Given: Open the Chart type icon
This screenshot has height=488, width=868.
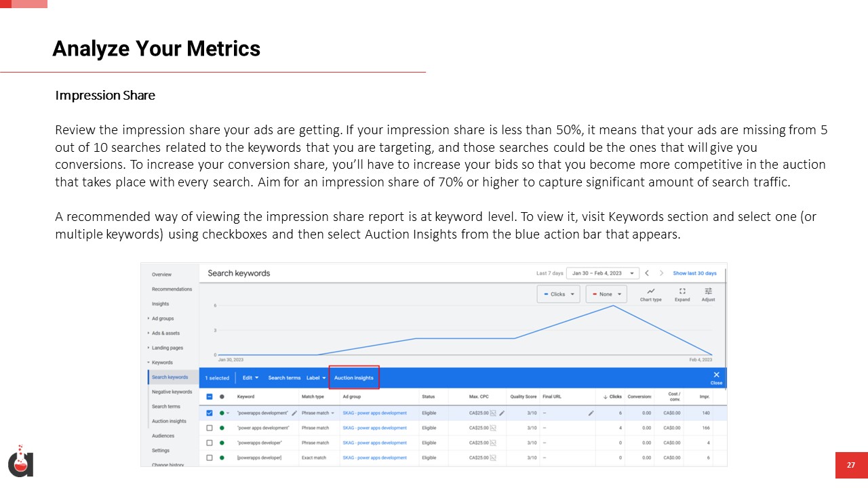Looking at the screenshot, I should [650, 294].
